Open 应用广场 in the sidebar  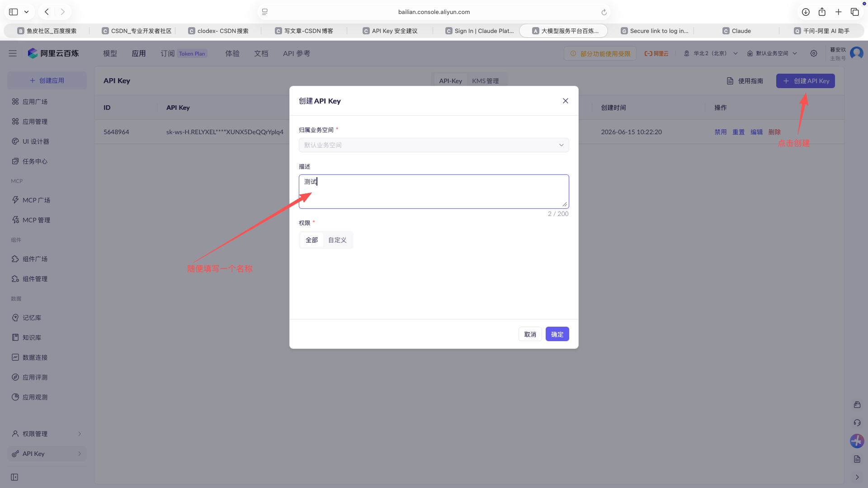pyautogui.click(x=47, y=102)
